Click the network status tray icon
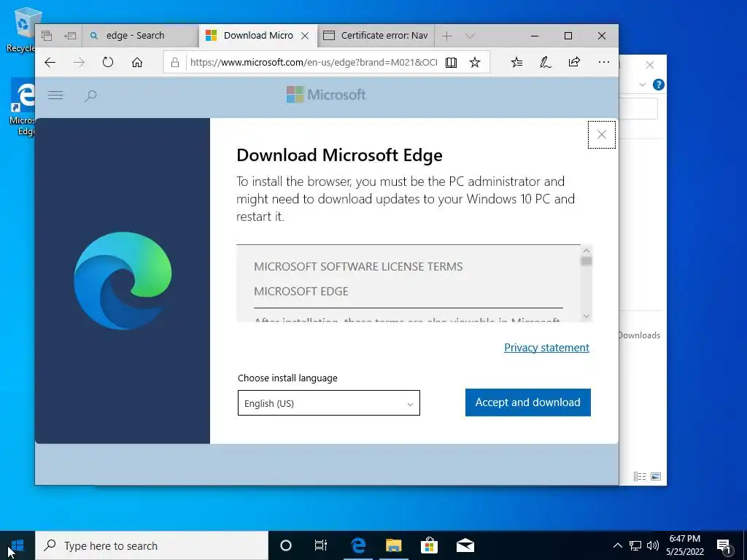 [x=635, y=545]
